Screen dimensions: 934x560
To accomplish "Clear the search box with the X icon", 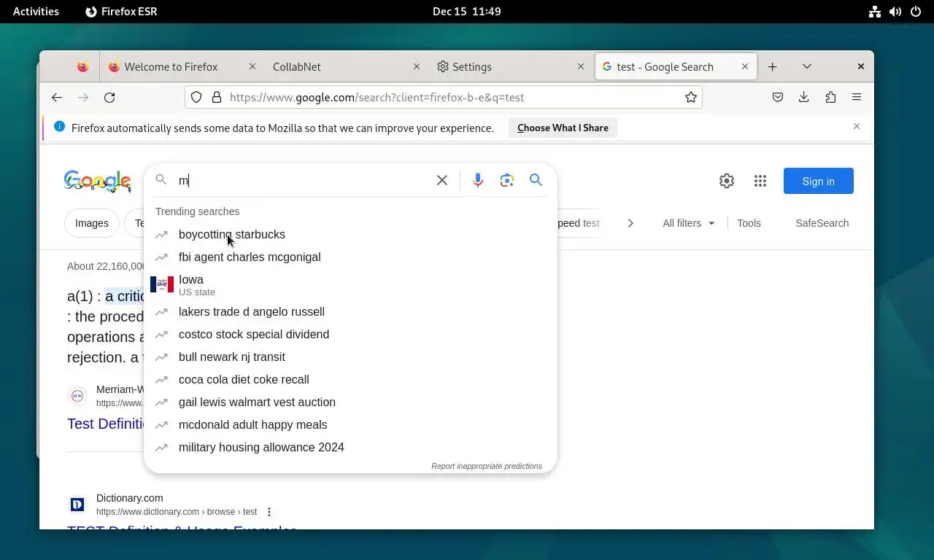I will [x=442, y=180].
